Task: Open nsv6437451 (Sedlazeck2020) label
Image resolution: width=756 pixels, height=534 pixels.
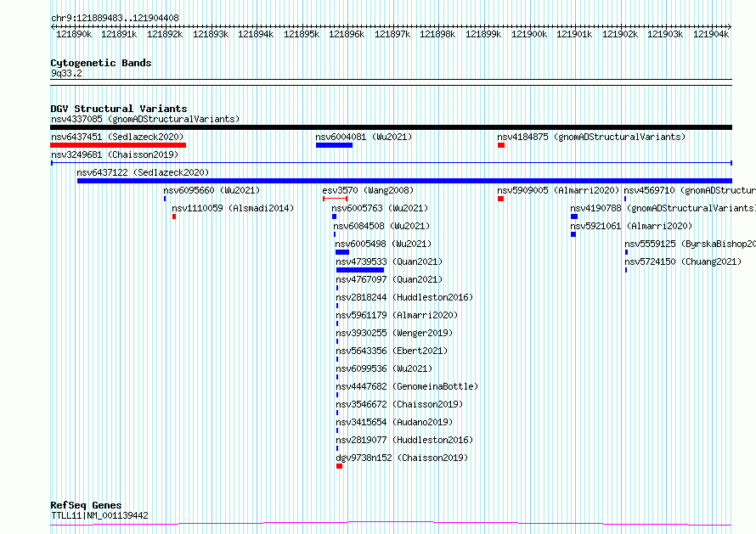Action: coord(117,137)
